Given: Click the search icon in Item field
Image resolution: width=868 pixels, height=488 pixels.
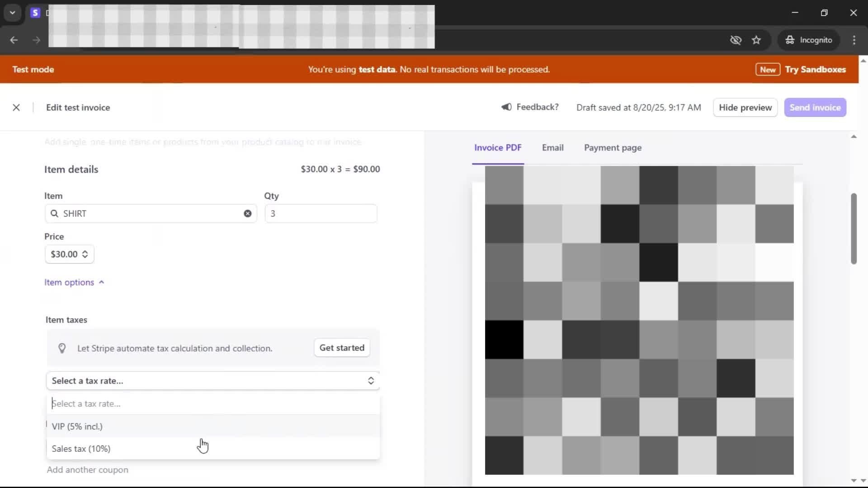Looking at the screenshot, I should point(54,214).
